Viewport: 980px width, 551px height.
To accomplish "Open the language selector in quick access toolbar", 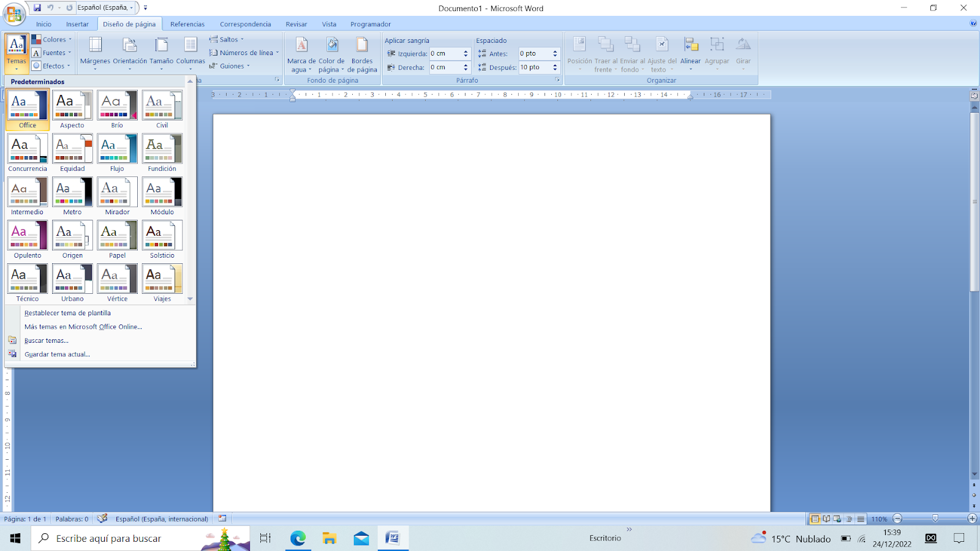I will [105, 8].
